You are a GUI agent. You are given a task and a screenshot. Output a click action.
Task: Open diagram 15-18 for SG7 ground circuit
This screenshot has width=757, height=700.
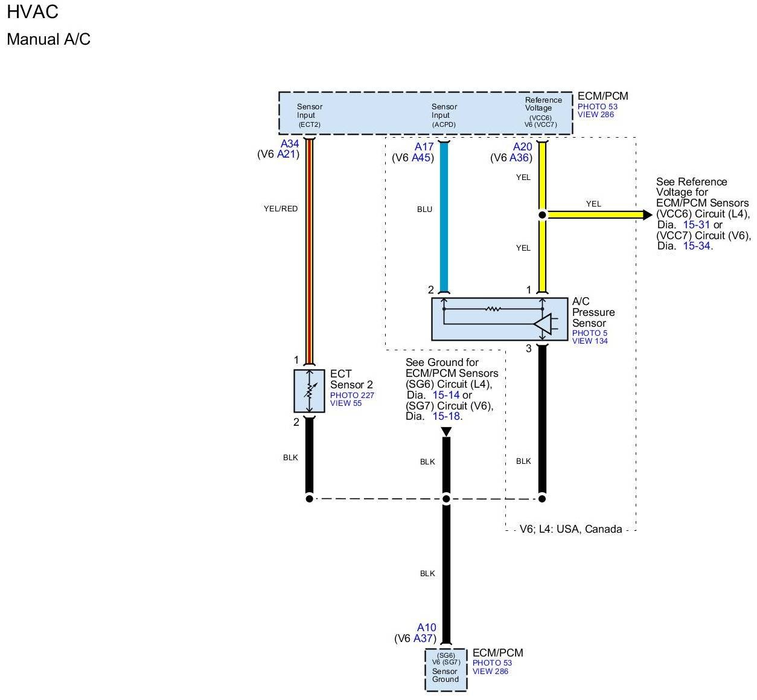click(x=446, y=416)
